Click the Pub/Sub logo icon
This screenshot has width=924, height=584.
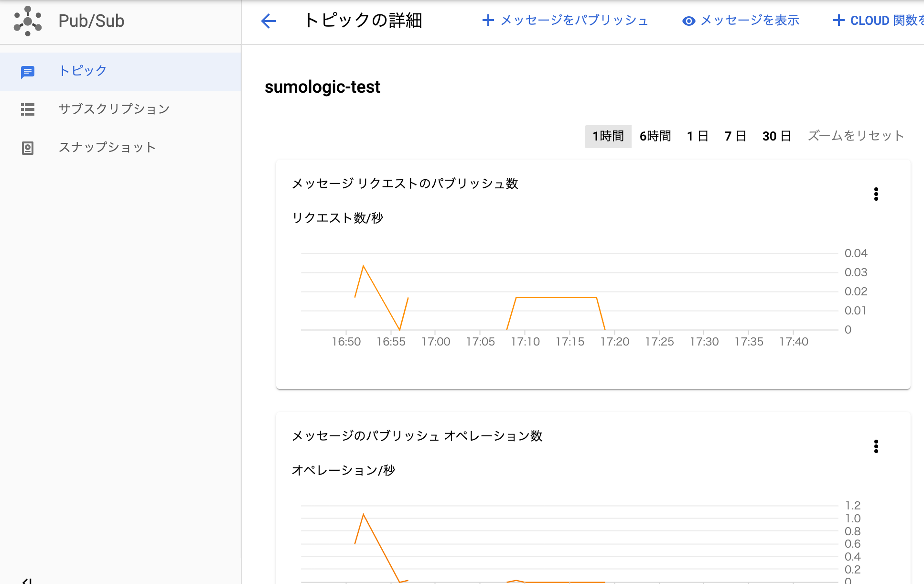[x=28, y=21]
